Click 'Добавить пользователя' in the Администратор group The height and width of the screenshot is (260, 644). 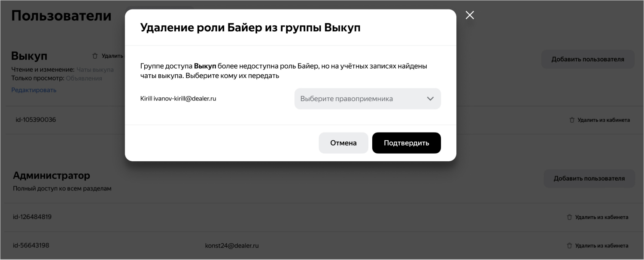coord(589,178)
